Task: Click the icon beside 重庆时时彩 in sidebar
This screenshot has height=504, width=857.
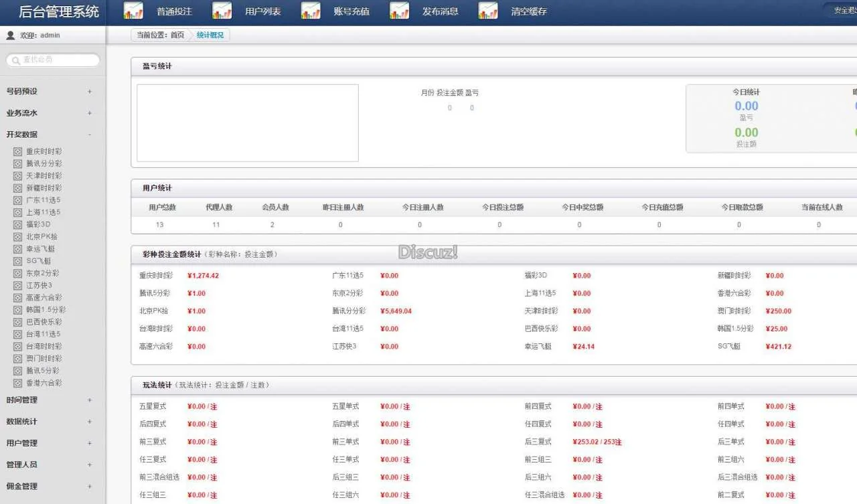Action: tap(18, 152)
